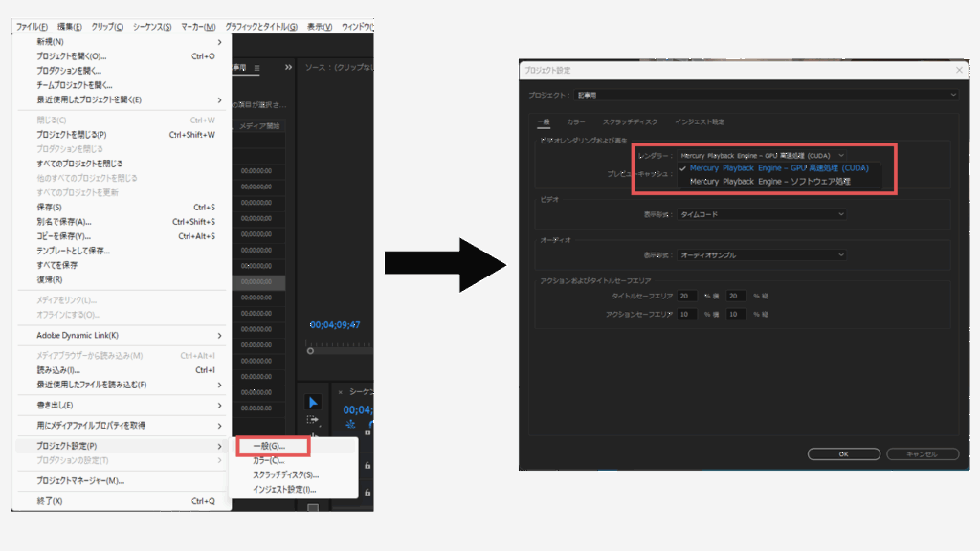This screenshot has width=980, height=551.
Task: Select the Selection tool arrow icon
Action: 313,402
